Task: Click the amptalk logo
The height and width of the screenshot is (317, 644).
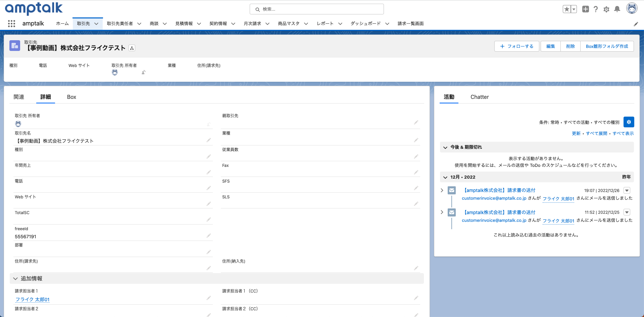Action: click(34, 8)
